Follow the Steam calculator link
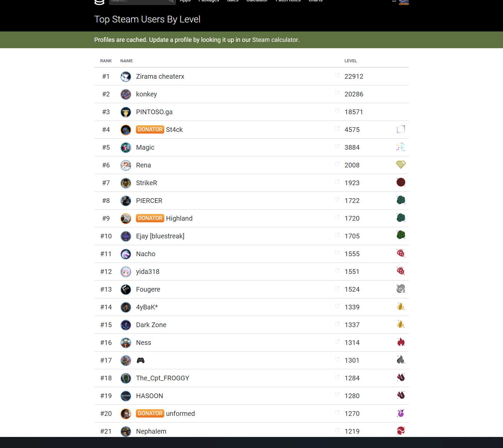The height and width of the screenshot is (448, 503). click(275, 40)
